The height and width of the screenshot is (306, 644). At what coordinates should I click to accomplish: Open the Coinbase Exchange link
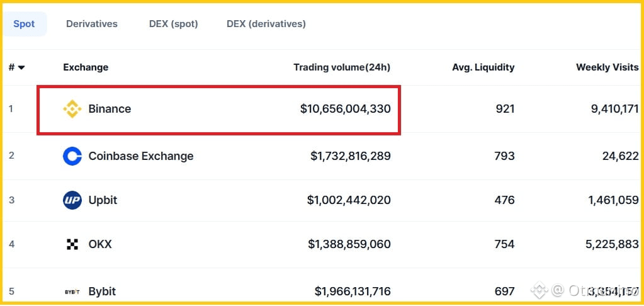click(x=141, y=156)
